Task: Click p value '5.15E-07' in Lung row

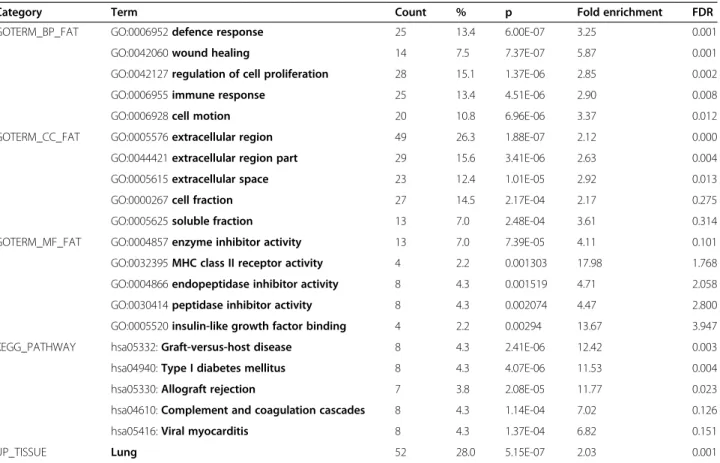Action: pos(525,452)
